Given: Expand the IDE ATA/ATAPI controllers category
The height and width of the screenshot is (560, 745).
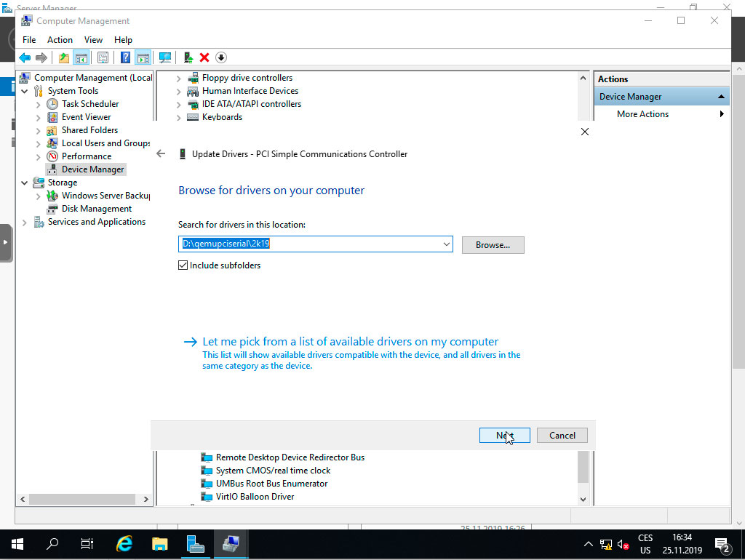Looking at the screenshot, I should [178, 103].
